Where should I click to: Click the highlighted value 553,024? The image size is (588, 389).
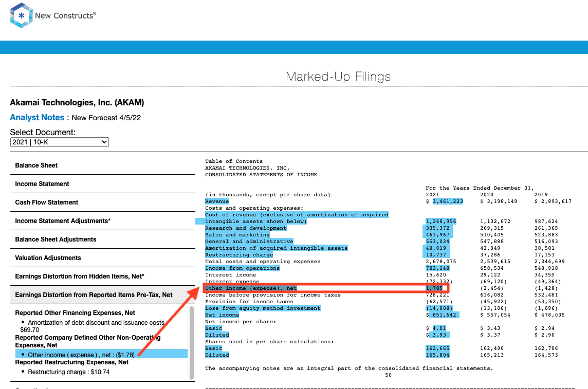(437, 242)
